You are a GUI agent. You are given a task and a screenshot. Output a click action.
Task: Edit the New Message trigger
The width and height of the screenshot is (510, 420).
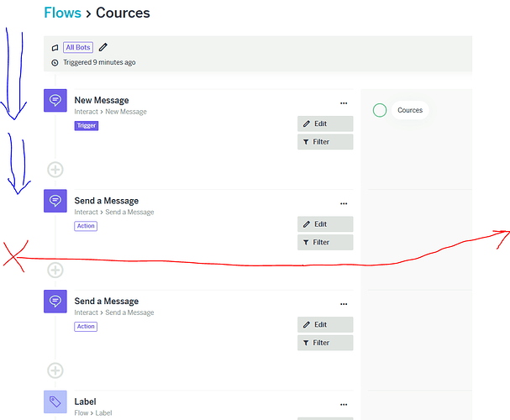point(325,123)
